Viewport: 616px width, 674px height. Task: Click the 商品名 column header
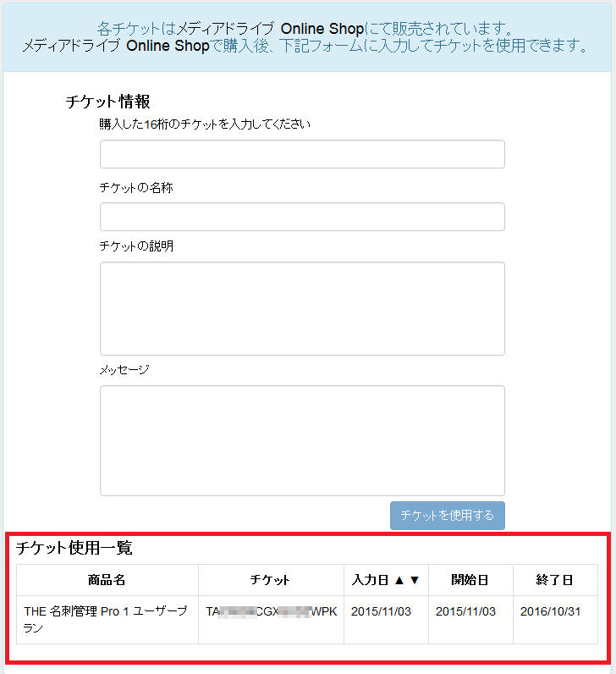point(107,580)
